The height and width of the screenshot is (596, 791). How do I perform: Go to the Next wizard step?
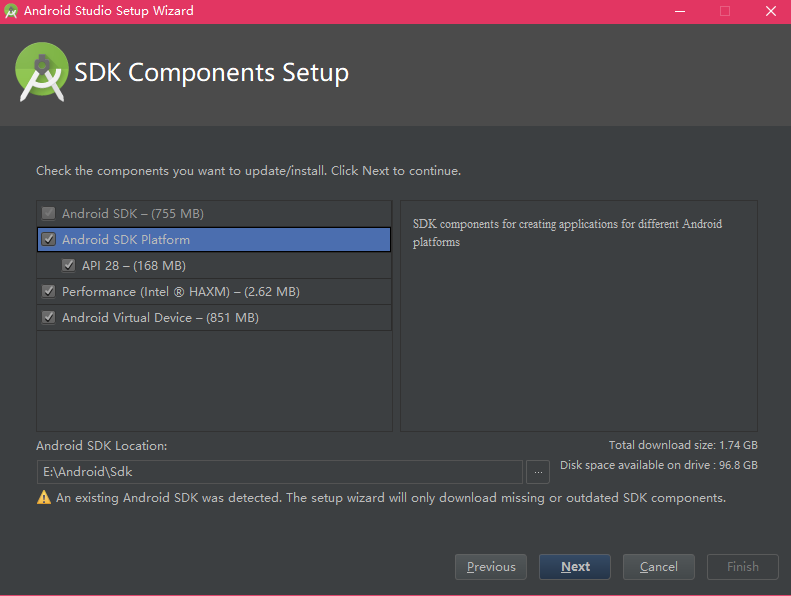(575, 567)
